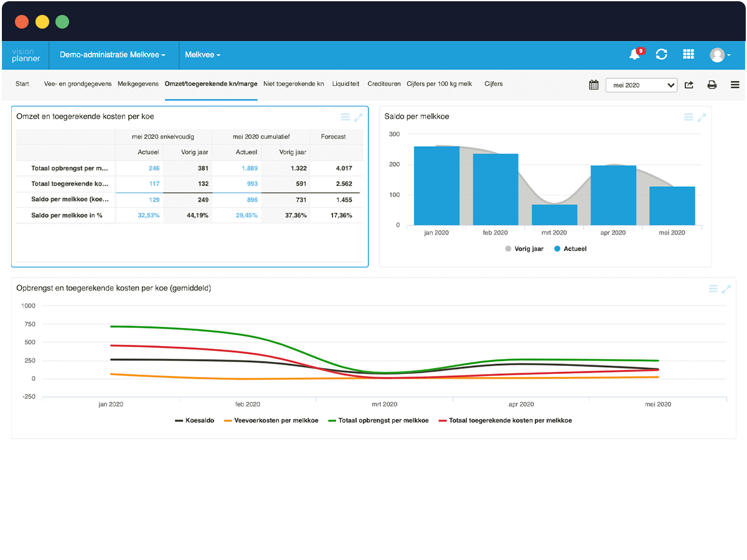
Task: Click the jan 2020 bar in Saldo chart
Action: coord(436,186)
